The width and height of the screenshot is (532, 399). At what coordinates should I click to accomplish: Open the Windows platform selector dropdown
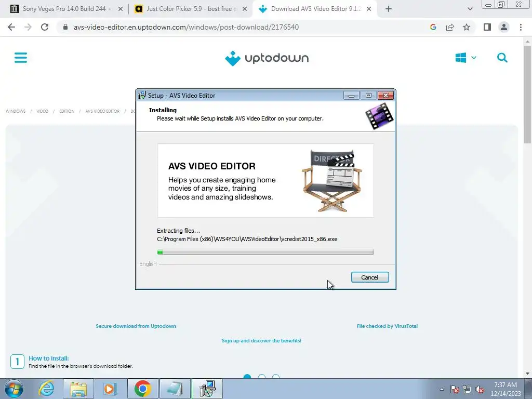[466, 58]
